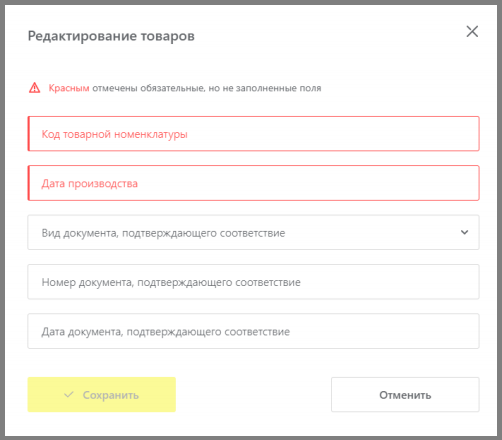Select the Дата документа, подтверждающего соответствие field
This screenshot has width=502, height=440.
coord(253,331)
